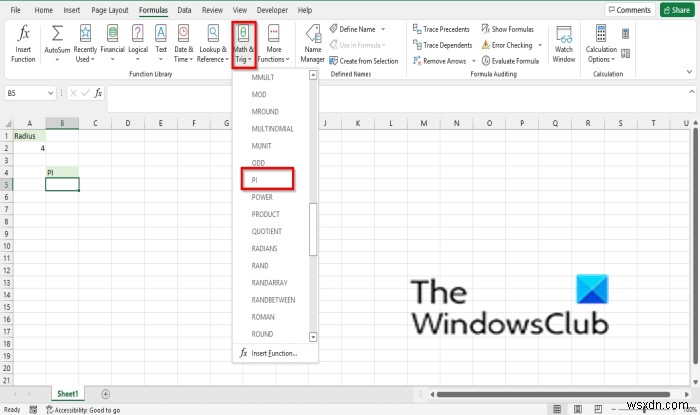The width and height of the screenshot is (700, 415).
Task: Select the Sheet1 tab
Action: pyautogui.click(x=67, y=394)
